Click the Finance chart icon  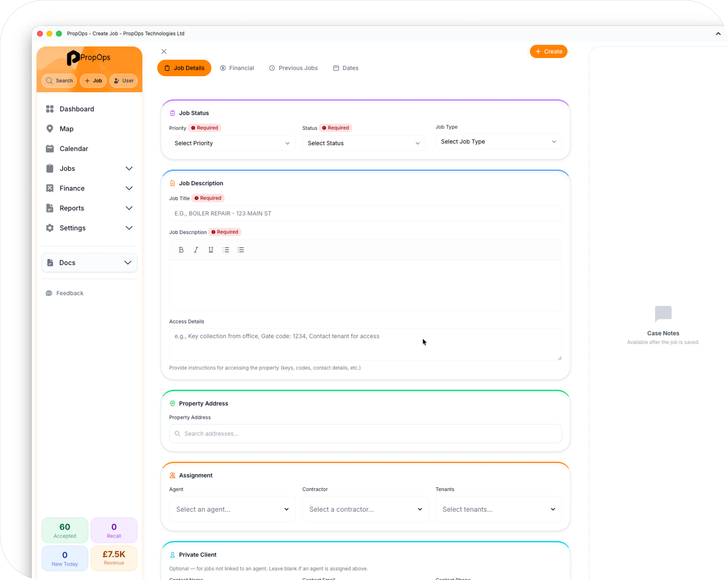coord(50,188)
